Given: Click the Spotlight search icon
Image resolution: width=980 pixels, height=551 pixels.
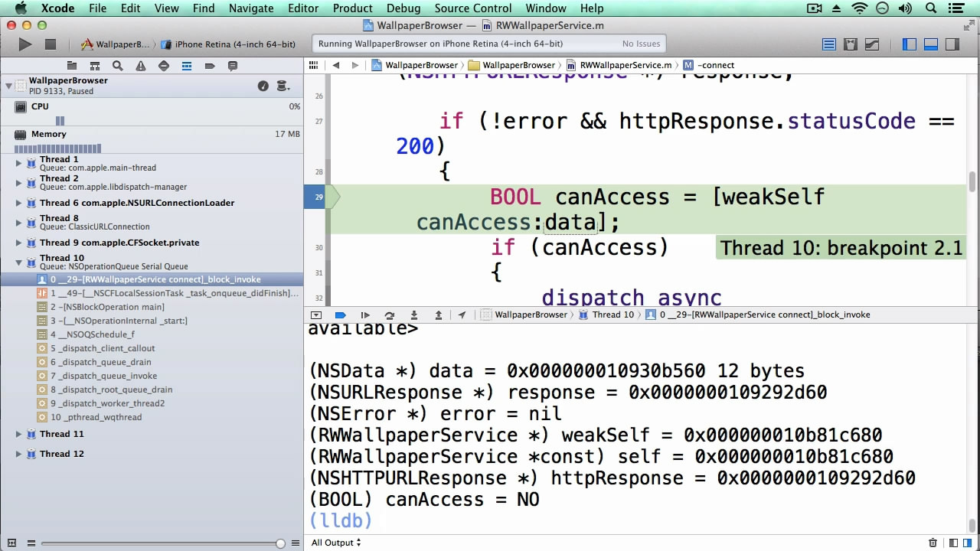Looking at the screenshot, I should pyautogui.click(x=932, y=8).
